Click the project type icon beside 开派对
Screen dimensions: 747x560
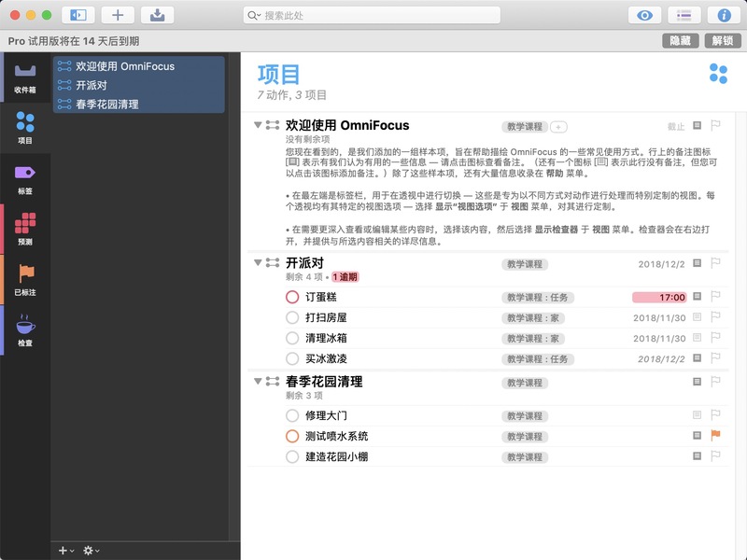coord(273,262)
